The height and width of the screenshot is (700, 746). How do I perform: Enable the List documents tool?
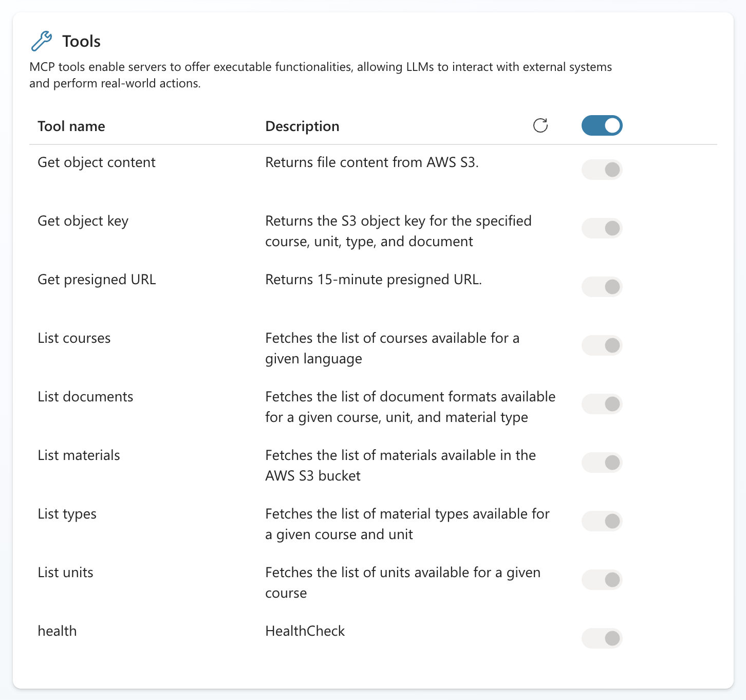pyautogui.click(x=602, y=403)
